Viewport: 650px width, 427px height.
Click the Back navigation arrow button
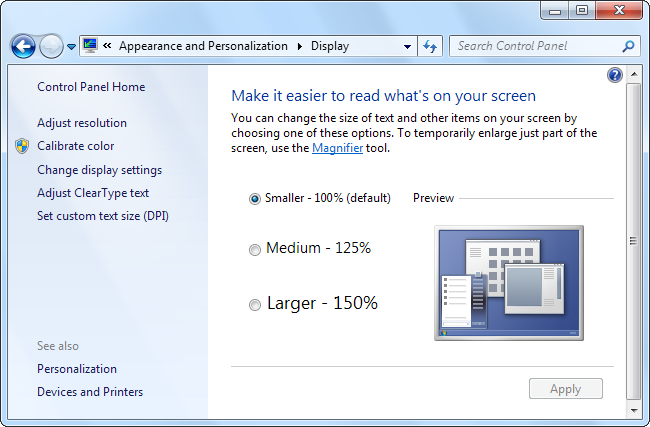pyautogui.click(x=23, y=46)
